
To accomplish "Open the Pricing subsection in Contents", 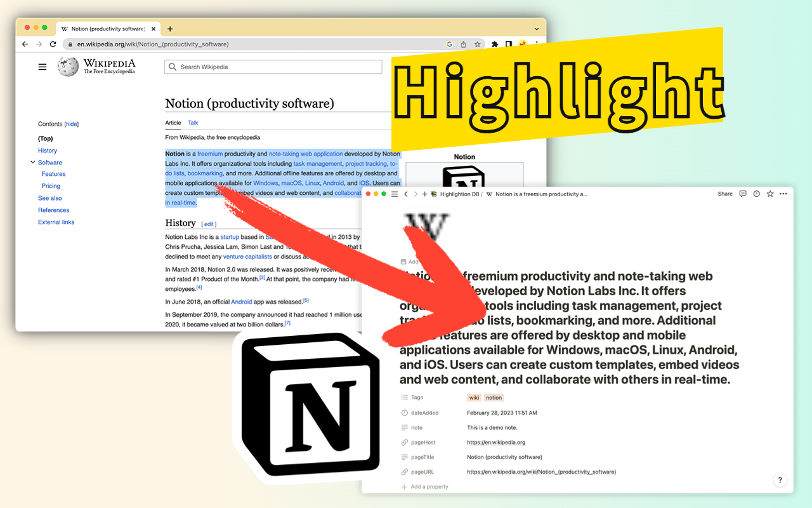I will click(x=51, y=186).
